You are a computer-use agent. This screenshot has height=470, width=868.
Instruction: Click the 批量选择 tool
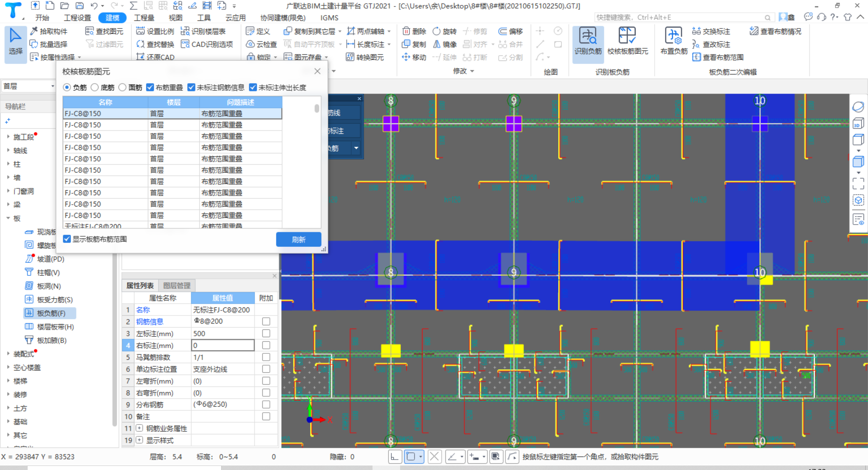point(49,44)
